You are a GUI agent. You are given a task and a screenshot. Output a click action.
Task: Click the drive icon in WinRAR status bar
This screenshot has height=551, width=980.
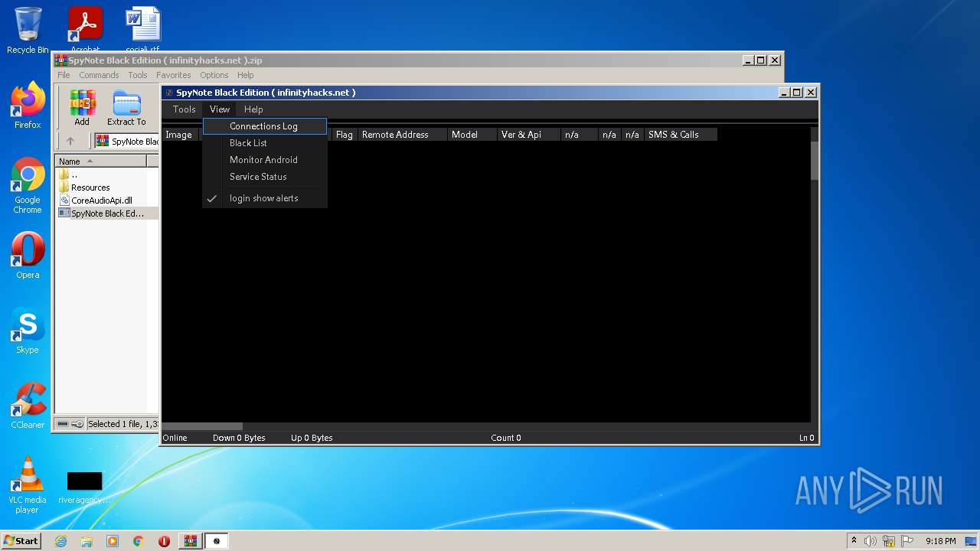click(64, 424)
